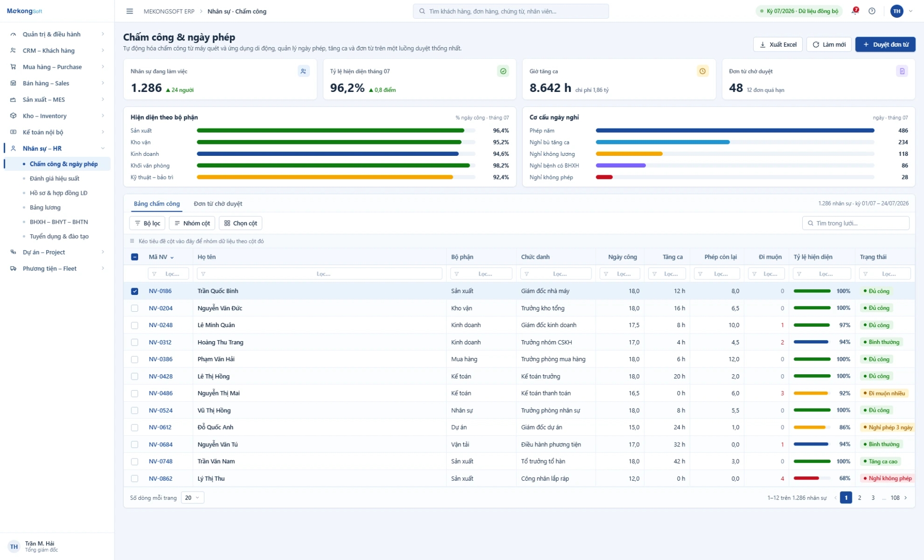Screen dimensions: 924x560
Task: Click the Tỷ lệ hiện diện check icon
Action: coord(503,71)
